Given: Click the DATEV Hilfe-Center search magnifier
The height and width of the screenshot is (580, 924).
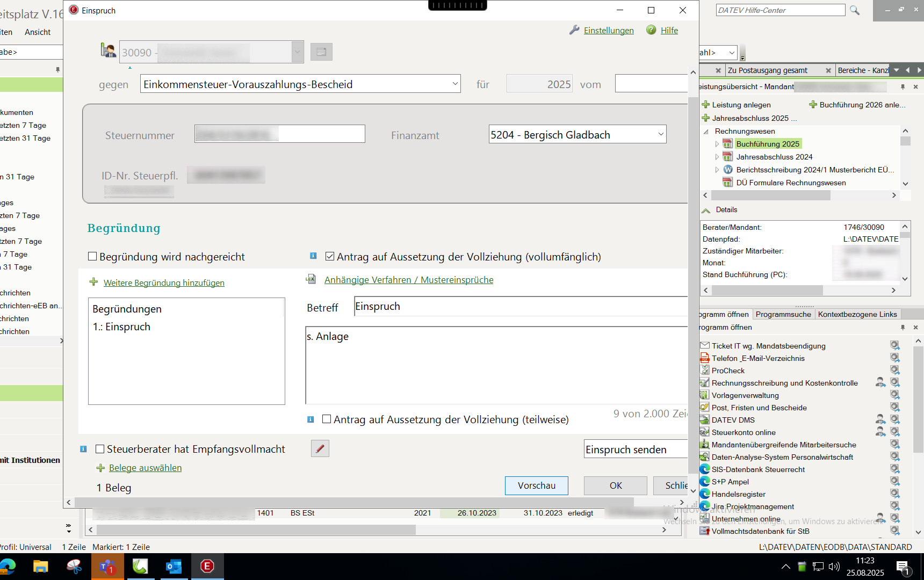Looking at the screenshot, I should [x=855, y=10].
